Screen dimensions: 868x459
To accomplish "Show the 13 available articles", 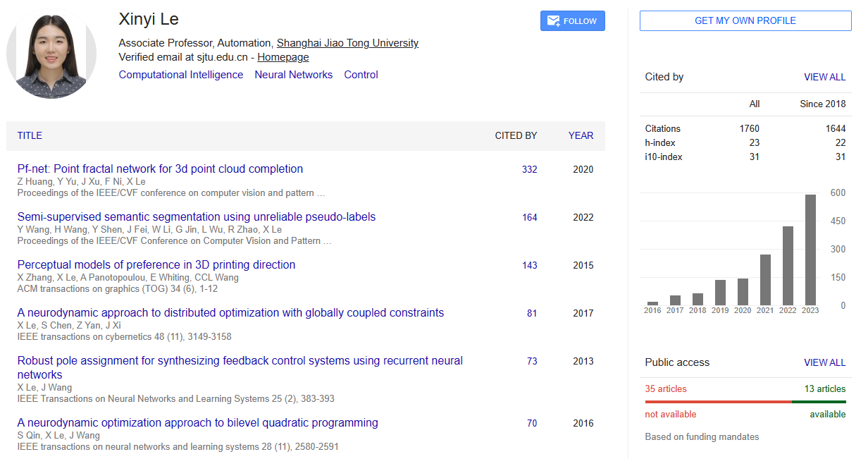I will click(824, 388).
